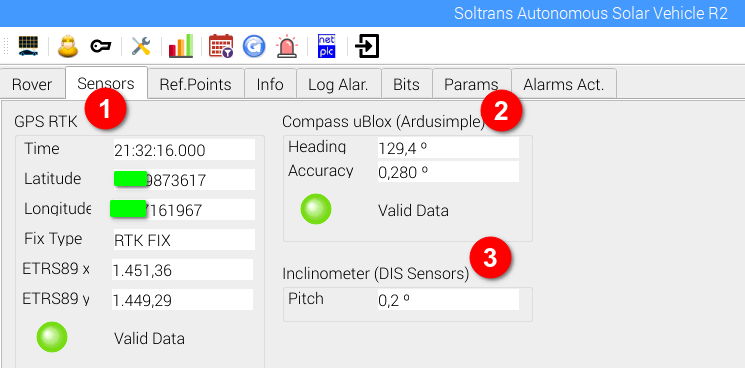Screen dimensions: 745x368
Task: Open the wrench and screwdriver tools icon
Action: point(141,46)
